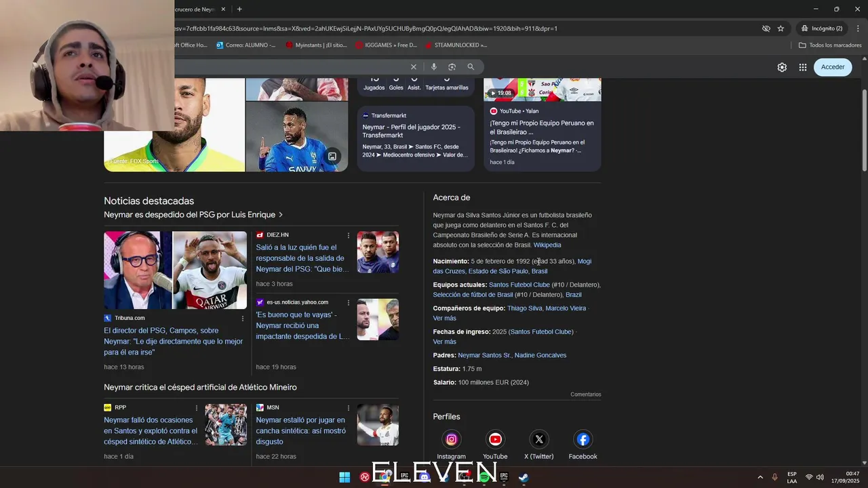Image resolution: width=868 pixels, height=488 pixels.
Task: Open 'Neymar estalló por jugar' MSN article
Action: pyautogui.click(x=301, y=431)
